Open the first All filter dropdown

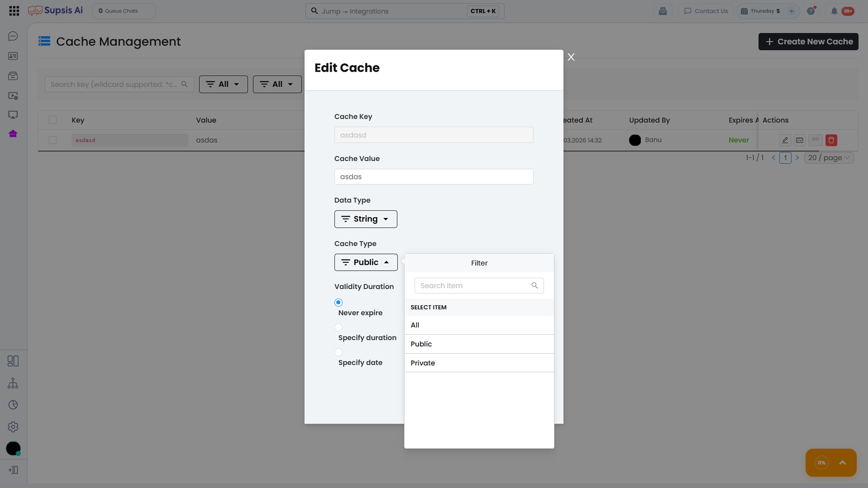click(223, 85)
